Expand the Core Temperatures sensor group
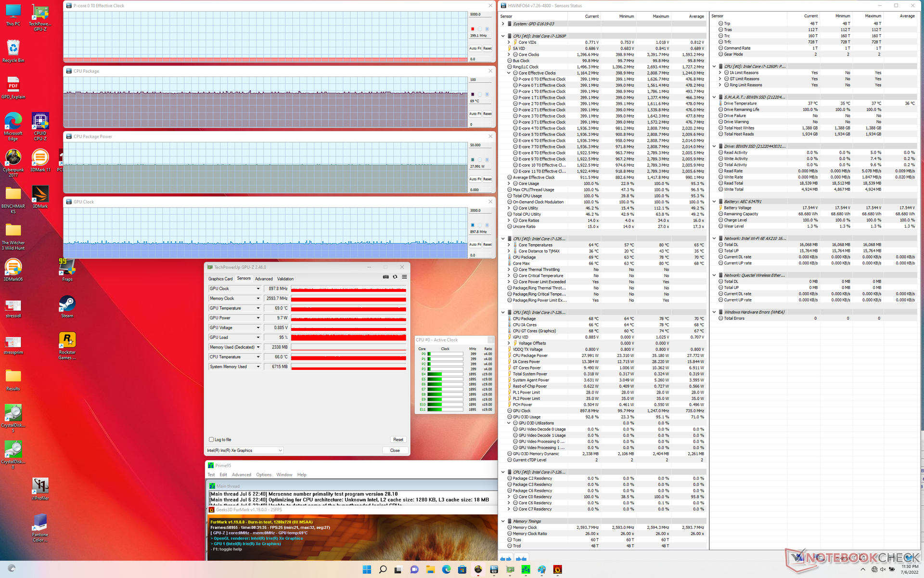This screenshot has height=578, width=924. 509,245
